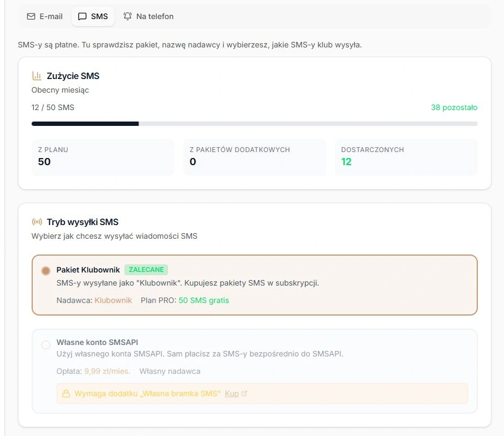Click the "38 pozostało" remaining counter
Viewport: 504px width, 436px height.
click(454, 107)
